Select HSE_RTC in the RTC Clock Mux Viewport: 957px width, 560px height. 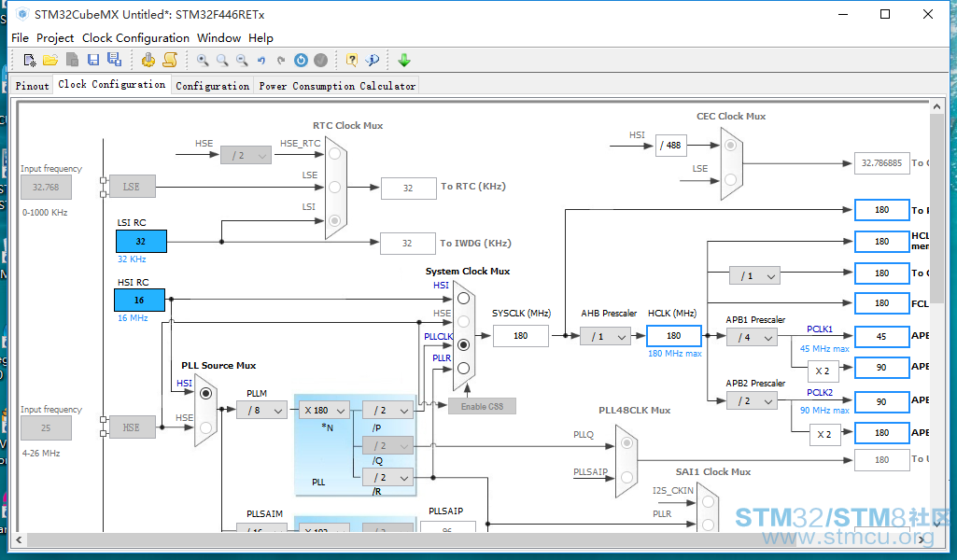334,154
